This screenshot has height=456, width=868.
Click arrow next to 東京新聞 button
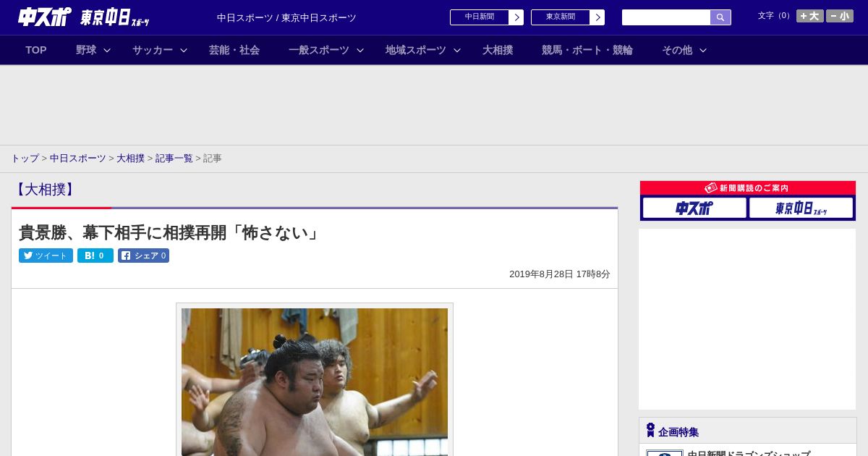(597, 17)
